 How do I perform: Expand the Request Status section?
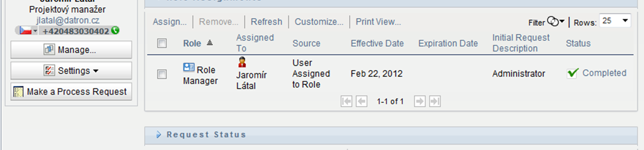[159, 134]
